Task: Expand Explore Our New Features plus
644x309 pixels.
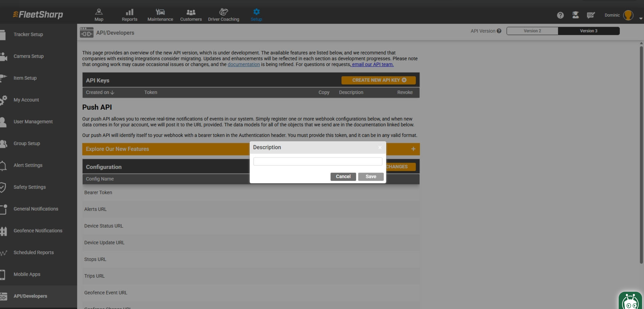Action: click(413, 149)
